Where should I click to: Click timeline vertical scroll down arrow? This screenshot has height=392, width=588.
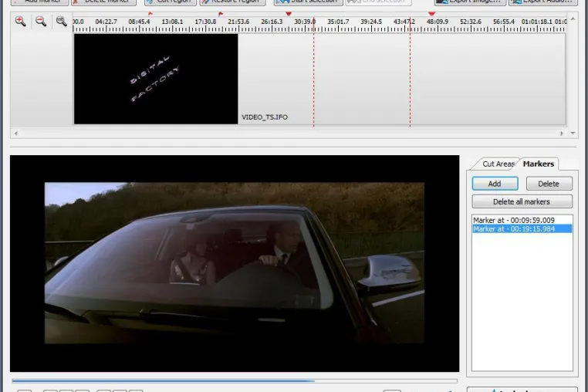(x=573, y=133)
